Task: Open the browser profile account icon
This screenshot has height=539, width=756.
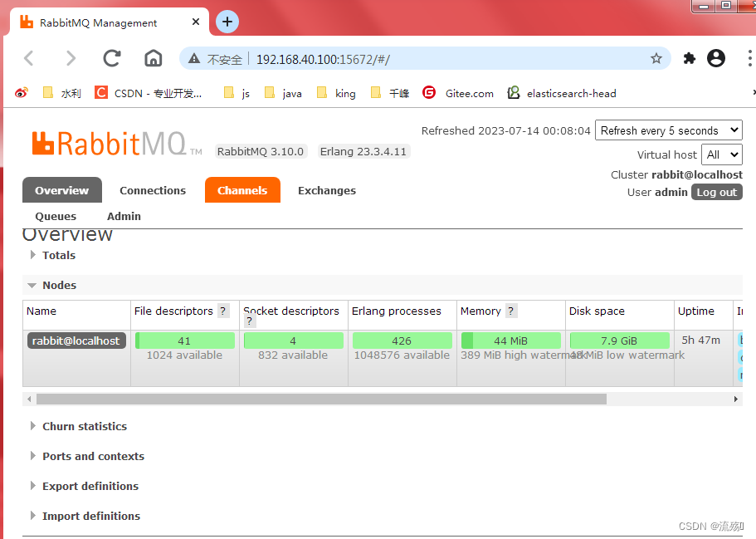Action: pos(715,58)
